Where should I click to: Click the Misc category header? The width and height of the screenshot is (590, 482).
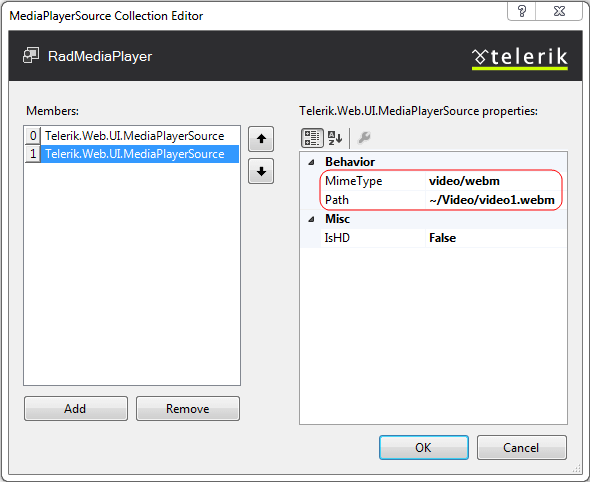coord(338,219)
